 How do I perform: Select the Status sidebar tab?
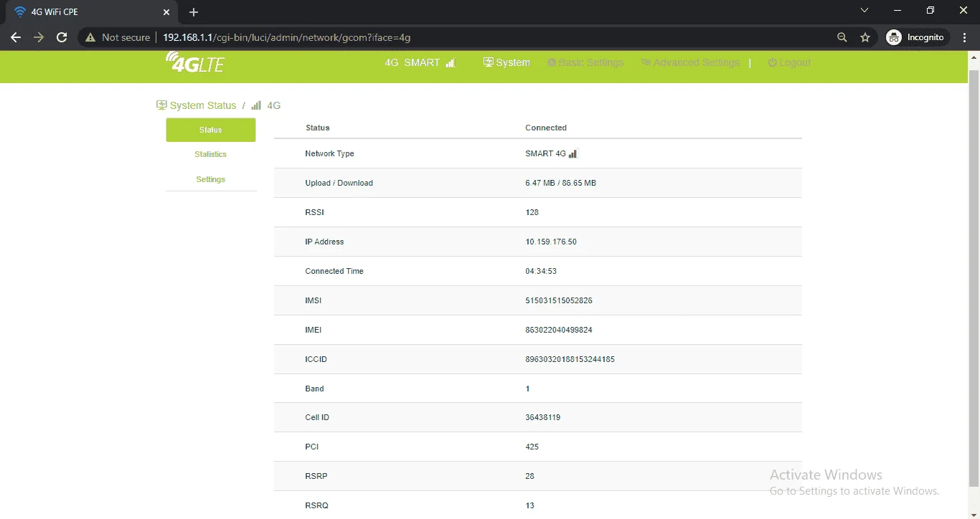click(211, 130)
